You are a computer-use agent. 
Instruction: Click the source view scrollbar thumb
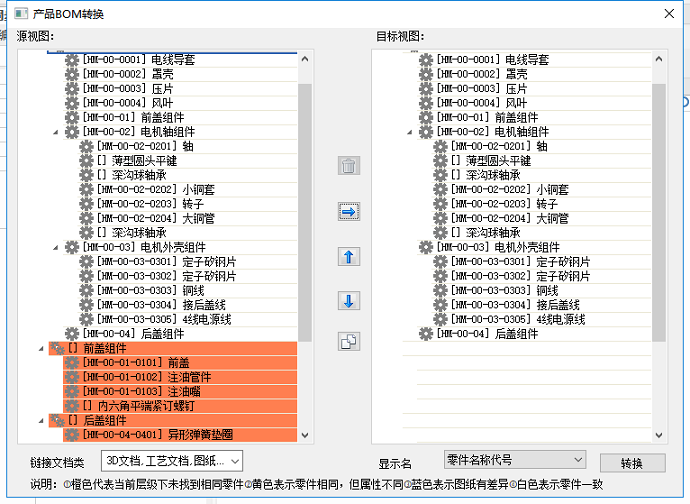(x=305, y=213)
